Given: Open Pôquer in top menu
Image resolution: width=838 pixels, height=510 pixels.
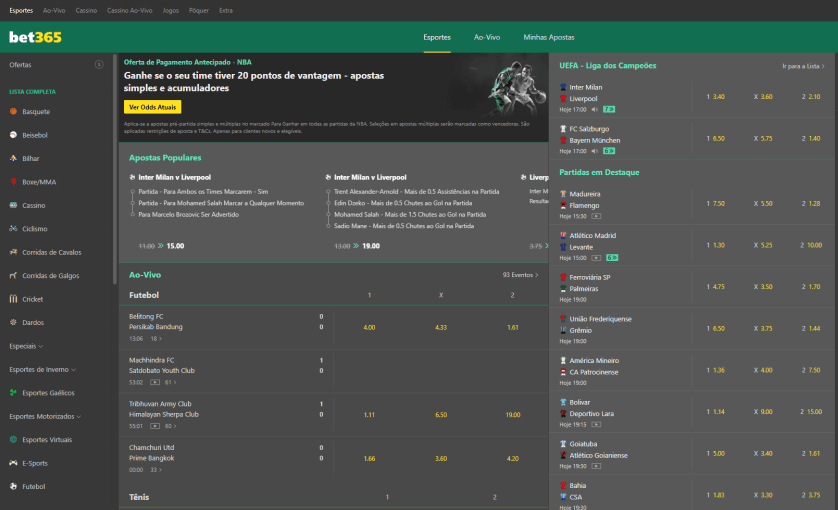Looking at the screenshot, I should click(x=199, y=10).
